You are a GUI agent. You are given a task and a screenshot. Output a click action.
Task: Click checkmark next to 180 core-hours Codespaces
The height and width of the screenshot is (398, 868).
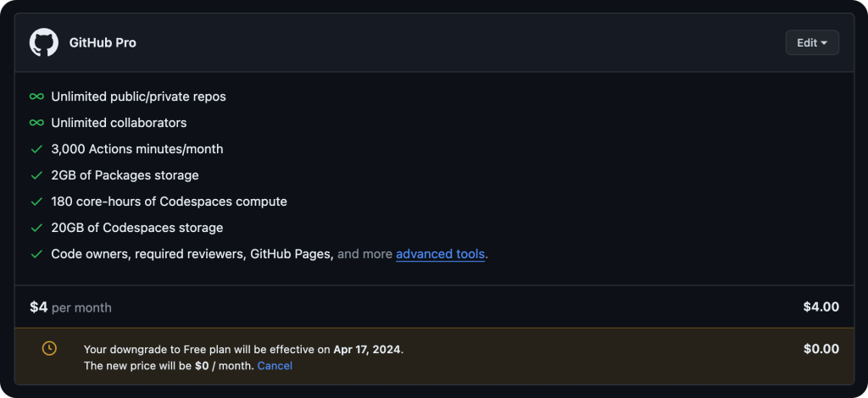[36, 202]
